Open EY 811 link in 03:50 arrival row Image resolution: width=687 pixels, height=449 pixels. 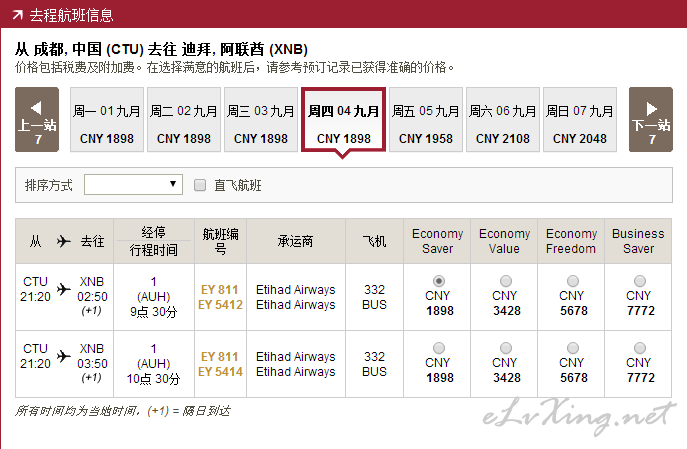tap(220, 357)
